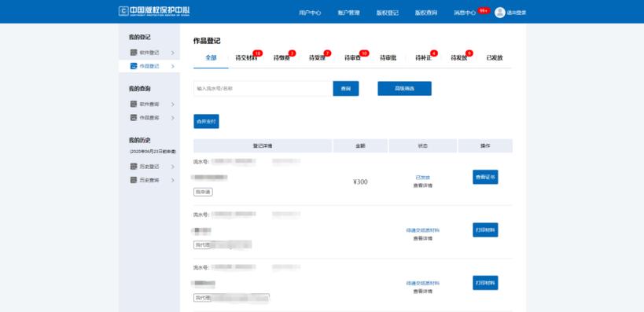Open 用户中心 in the top navigation

tap(310, 13)
